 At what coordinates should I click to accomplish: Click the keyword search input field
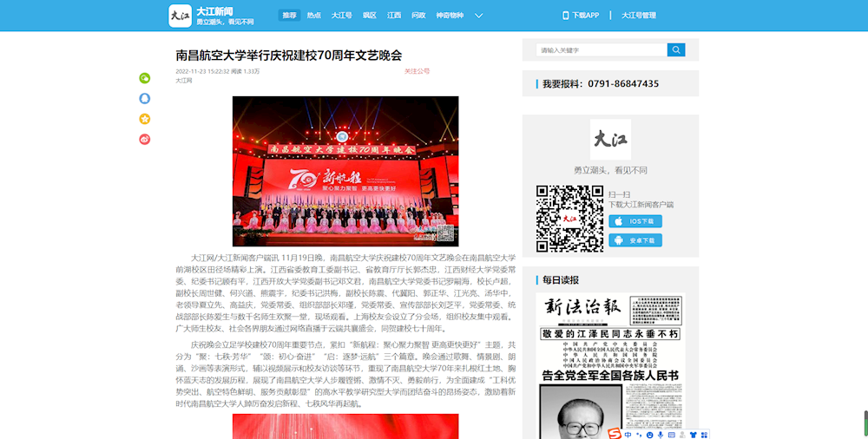601,50
